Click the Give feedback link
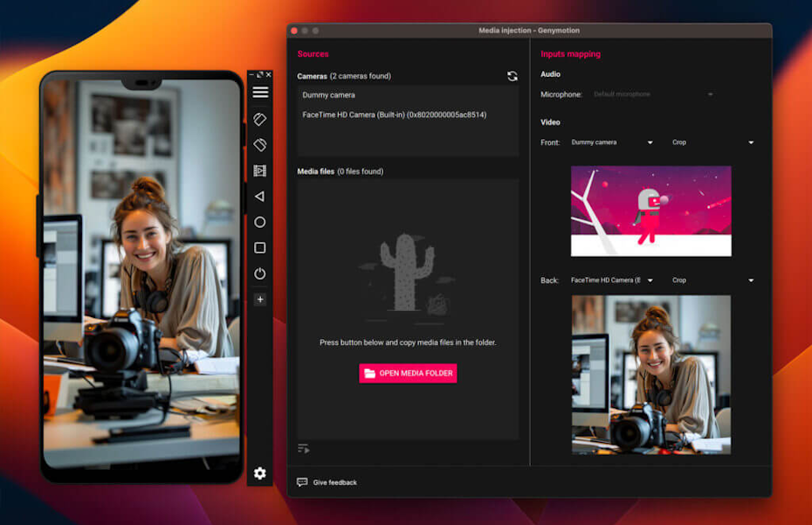Image resolution: width=812 pixels, height=525 pixels. pos(334,482)
